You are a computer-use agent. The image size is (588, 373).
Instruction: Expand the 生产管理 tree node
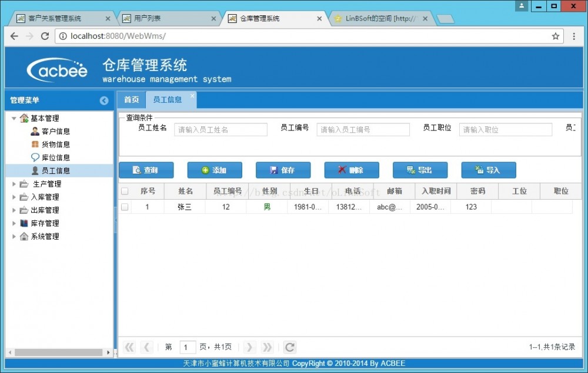(x=14, y=183)
